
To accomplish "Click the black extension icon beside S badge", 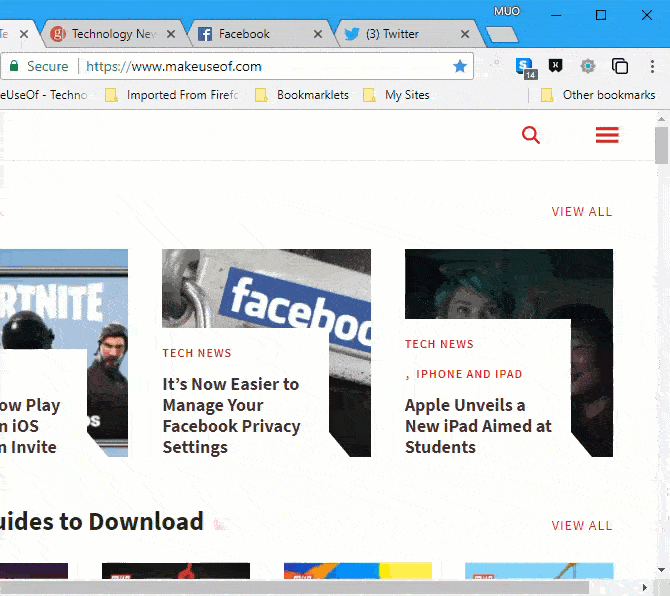I will (556, 66).
